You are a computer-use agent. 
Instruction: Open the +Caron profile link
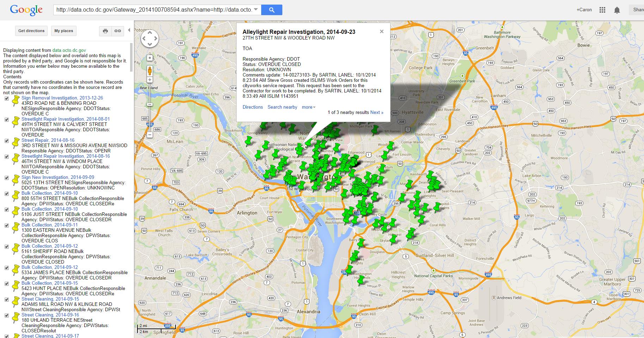(584, 10)
